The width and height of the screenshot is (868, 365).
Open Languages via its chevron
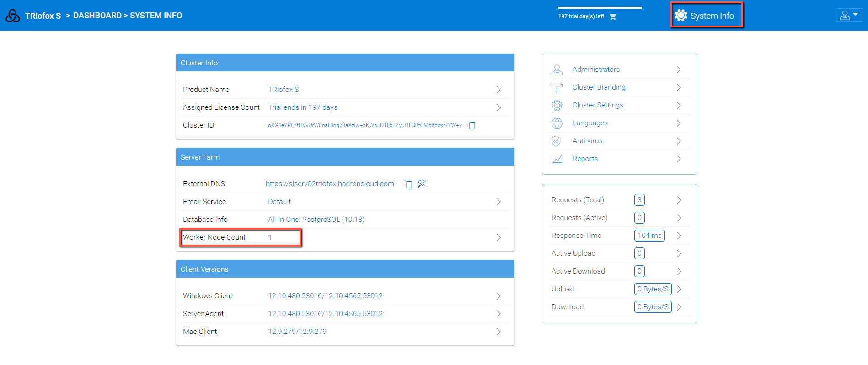tap(679, 123)
